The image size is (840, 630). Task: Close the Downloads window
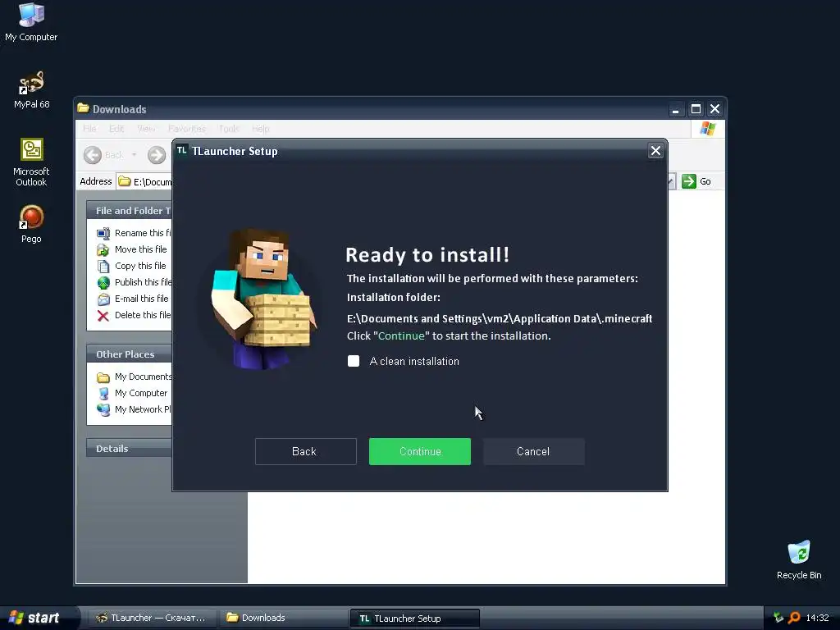click(714, 109)
